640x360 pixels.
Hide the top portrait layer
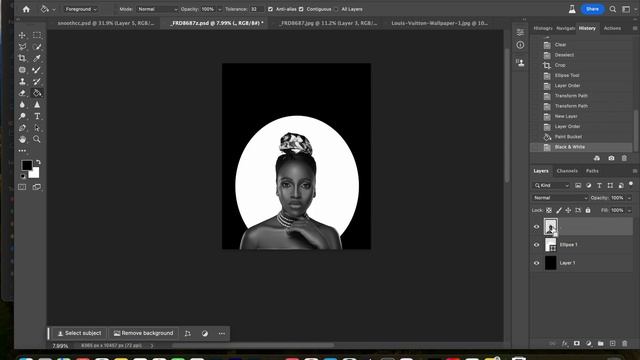[x=536, y=227]
